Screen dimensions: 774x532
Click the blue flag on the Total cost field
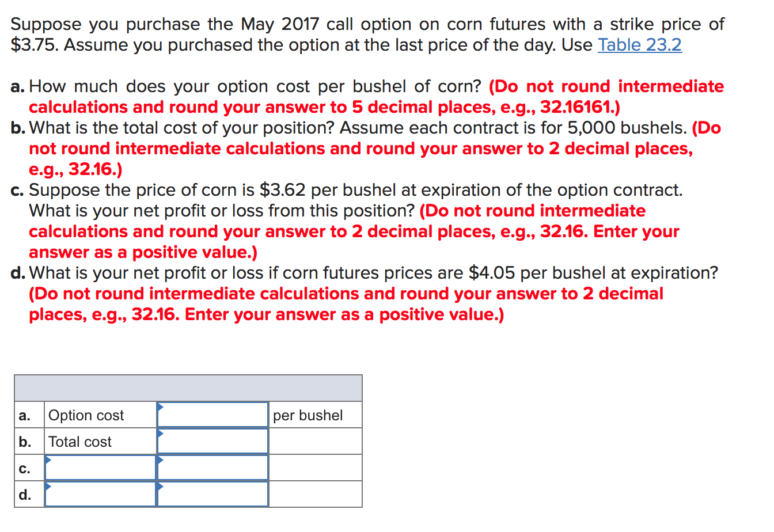point(160,432)
